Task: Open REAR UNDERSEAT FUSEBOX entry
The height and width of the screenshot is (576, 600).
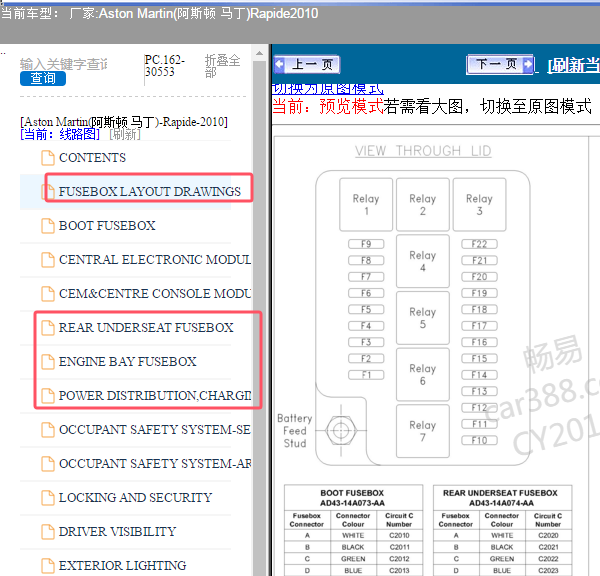Action: pos(146,328)
